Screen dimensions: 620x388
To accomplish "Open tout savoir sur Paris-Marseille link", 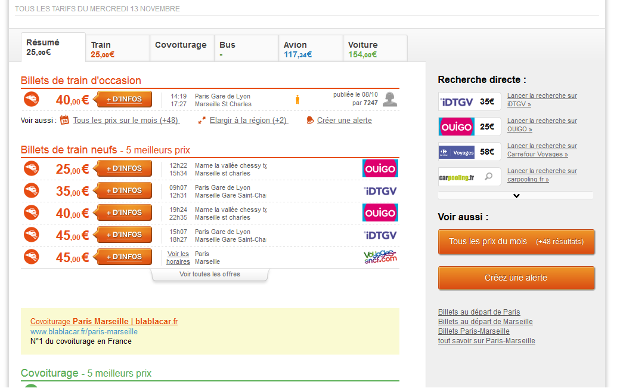I will [486, 341].
